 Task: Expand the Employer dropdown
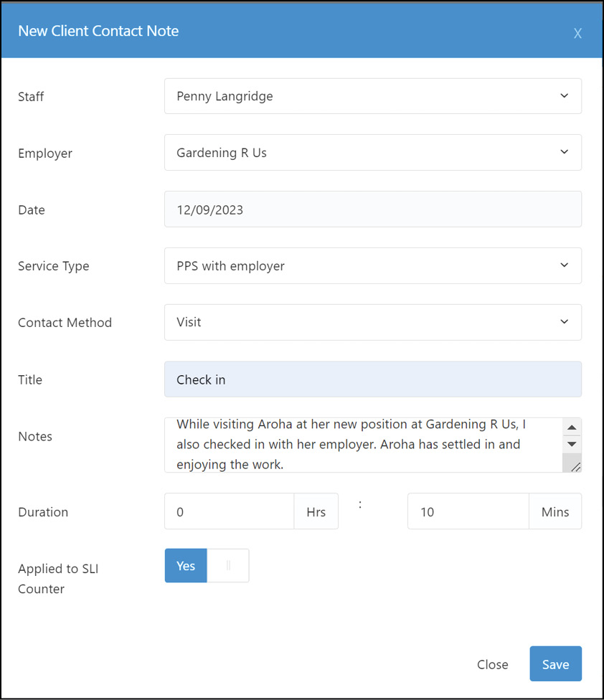click(372, 153)
